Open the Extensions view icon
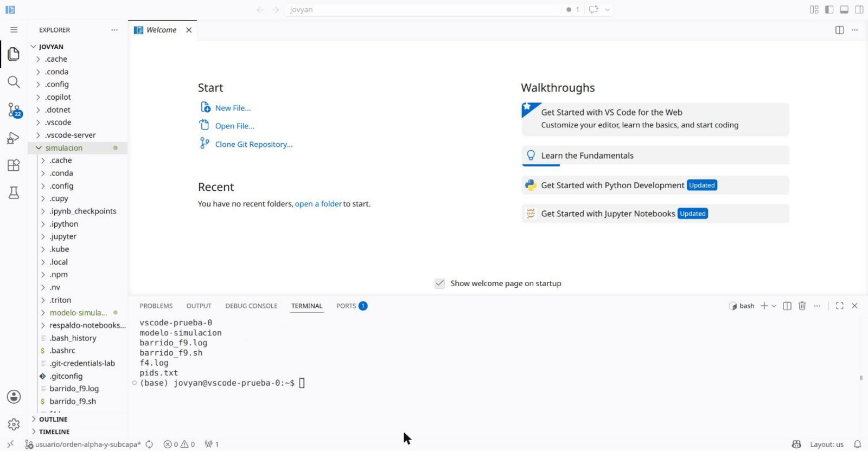Screen dimensions: 868x451 (x=14, y=165)
